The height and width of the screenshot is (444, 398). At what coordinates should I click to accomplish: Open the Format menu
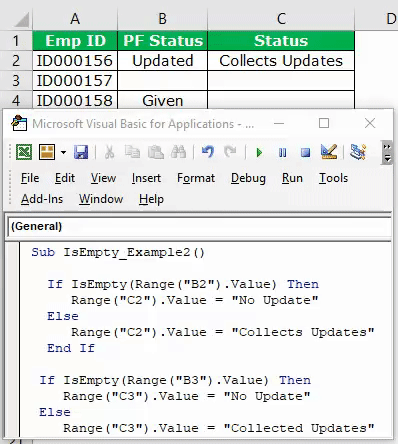(196, 178)
